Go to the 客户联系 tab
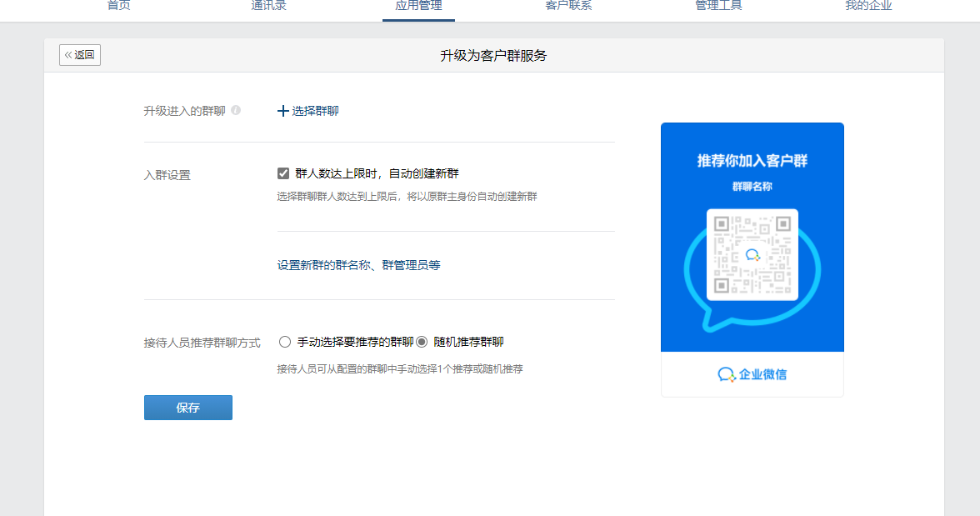 (x=568, y=6)
